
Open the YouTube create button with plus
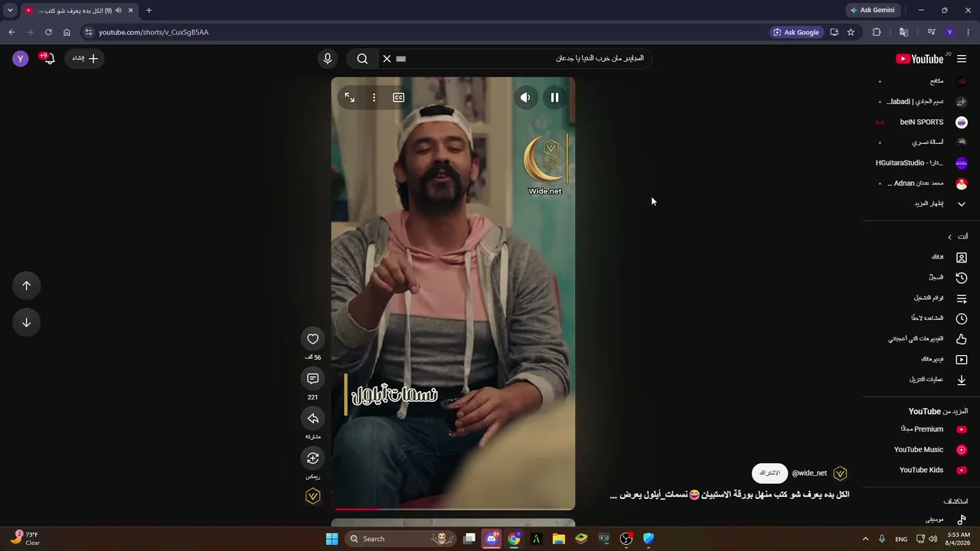pyautogui.click(x=85, y=58)
